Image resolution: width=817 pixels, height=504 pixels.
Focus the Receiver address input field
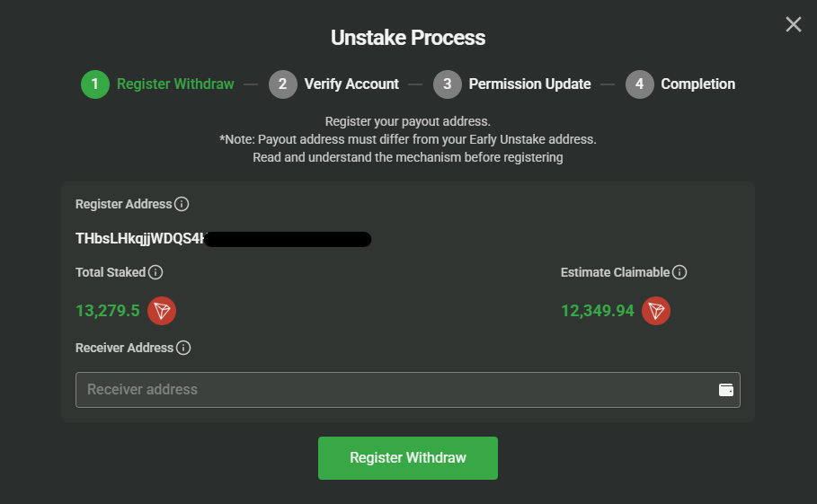click(395, 390)
